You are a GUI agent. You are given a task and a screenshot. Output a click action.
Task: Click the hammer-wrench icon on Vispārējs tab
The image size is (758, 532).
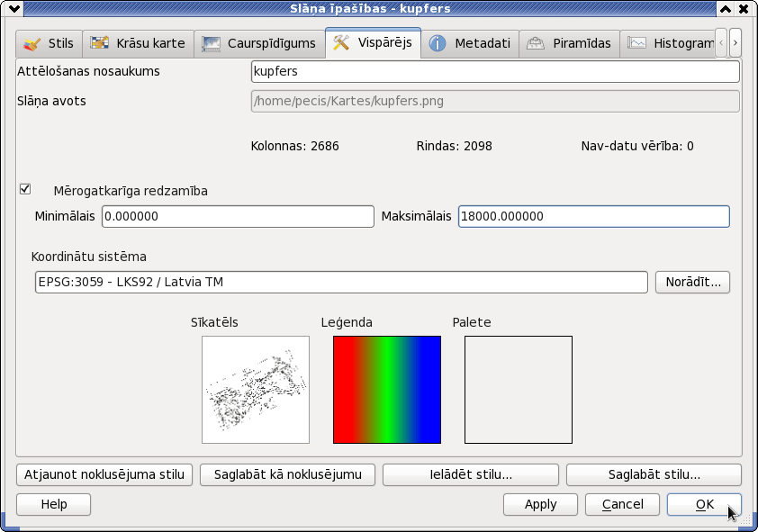pos(341,42)
